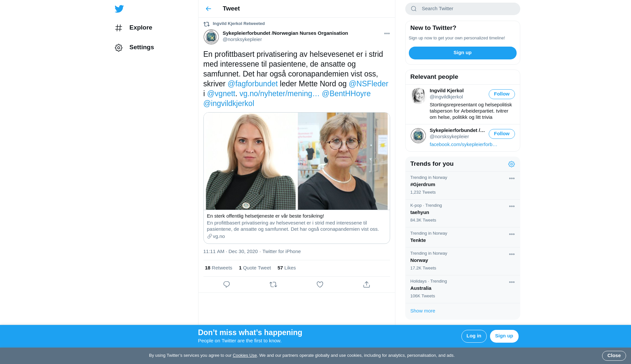Click Sign up in New to Twitter box
The height and width of the screenshot is (364, 631).
(462, 53)
